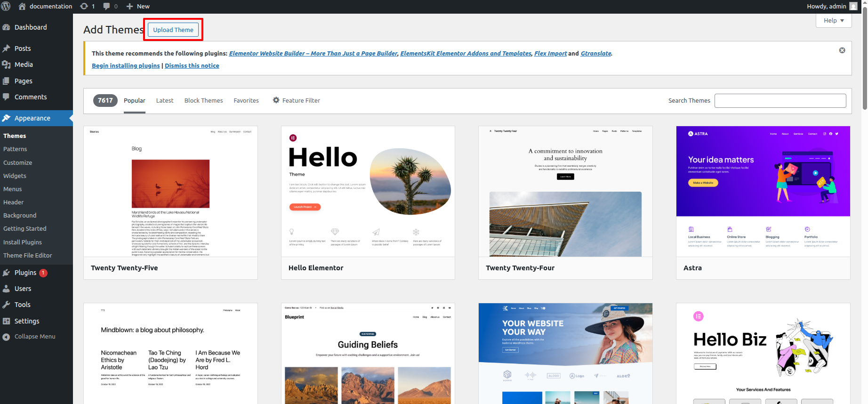Viewport: 868px width, 404px height.
Task: Click in the Search Themes field
Action: [x=780, y=101]
